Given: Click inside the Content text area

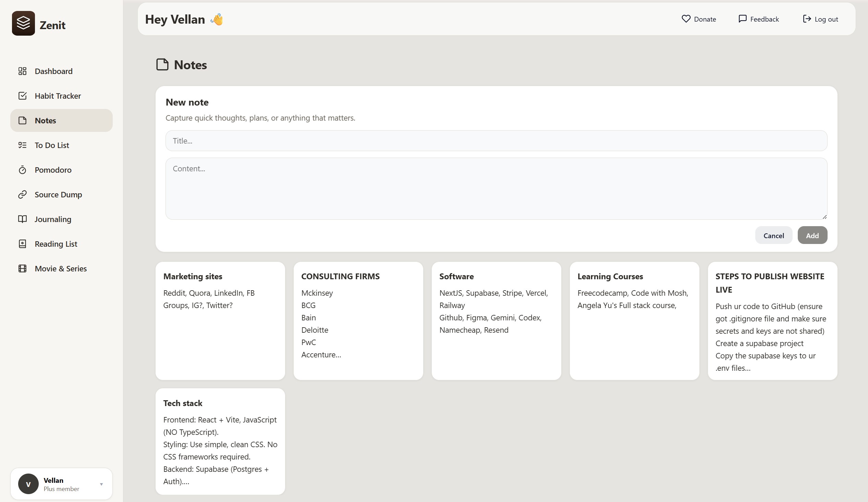Looking at the screenshot, I should click(x=496, y=188).
